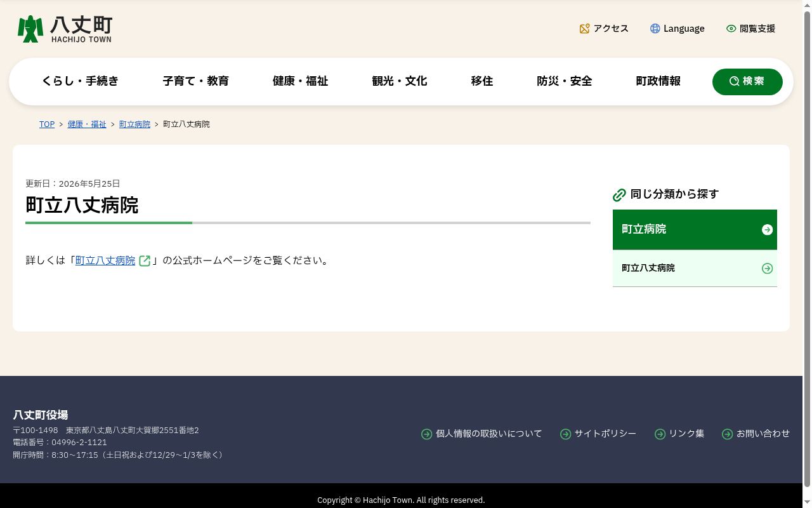Click the chain link icon beside 同じ分類から探す
The width and height of the screenshot is (812, 508).
(x=619, y=195)
